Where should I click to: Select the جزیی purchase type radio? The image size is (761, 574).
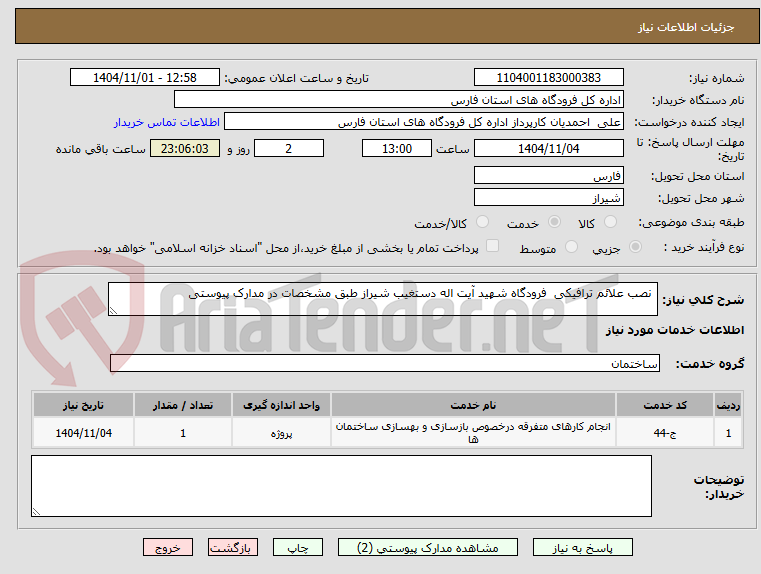coord(635,247)
